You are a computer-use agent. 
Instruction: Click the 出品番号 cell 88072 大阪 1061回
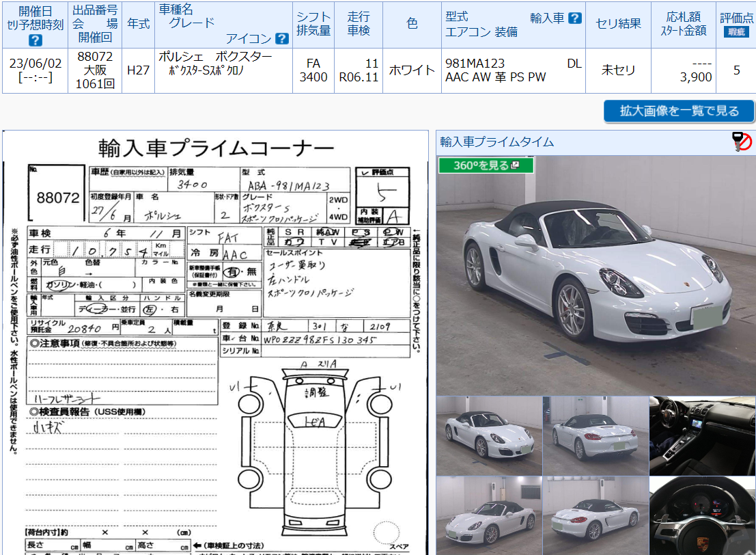(95, 70)
